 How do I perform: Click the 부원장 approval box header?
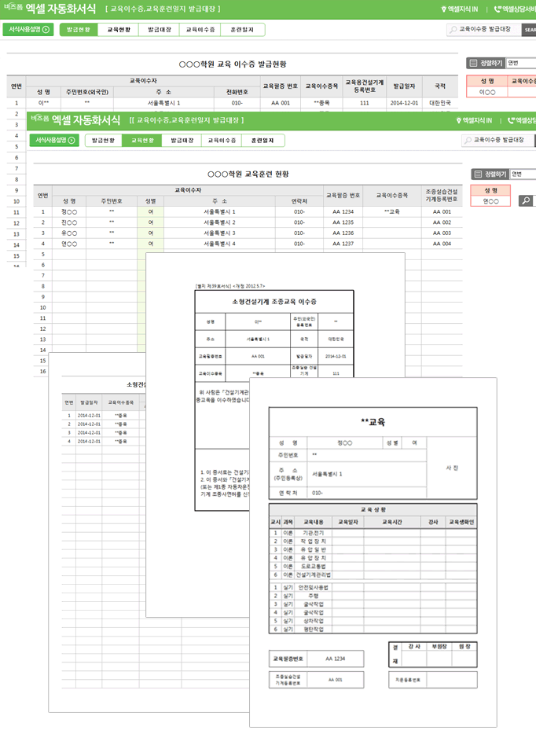tap(439, 647)
